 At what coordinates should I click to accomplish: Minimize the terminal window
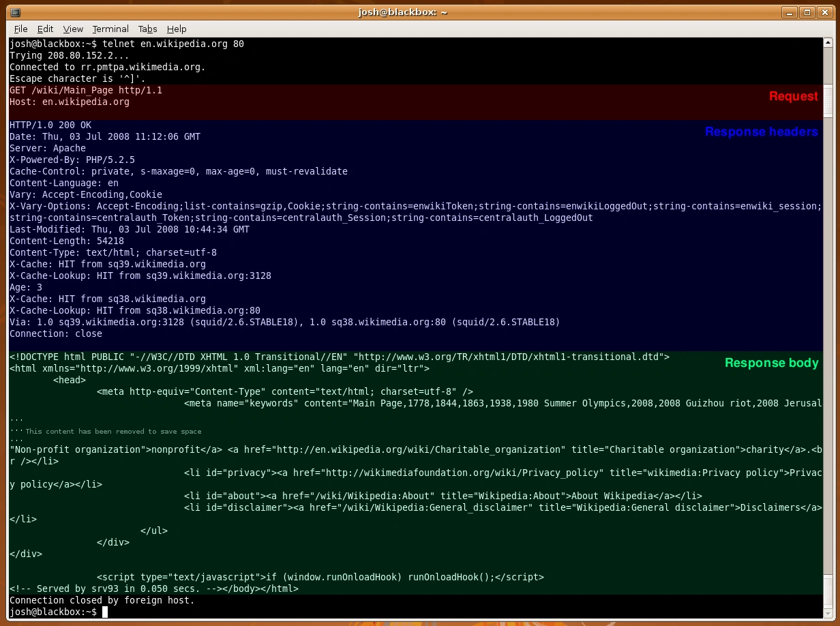pos(791,12)
